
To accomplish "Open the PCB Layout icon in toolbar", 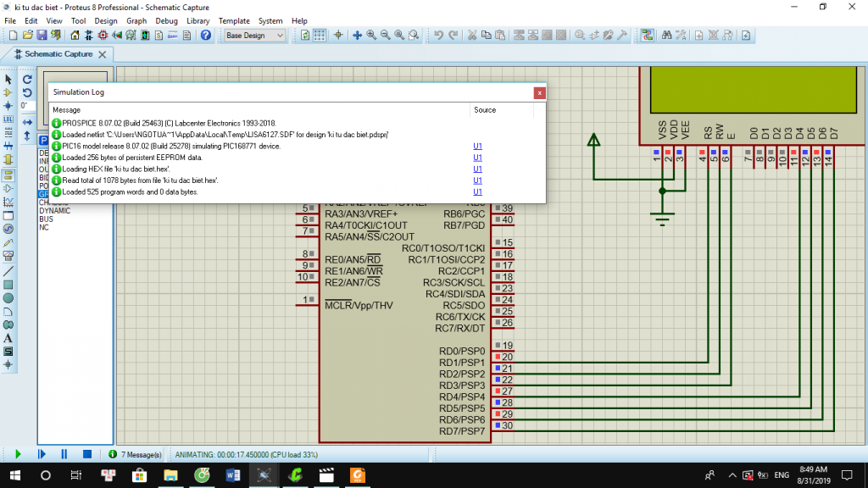I will click(x=103, y=36).
